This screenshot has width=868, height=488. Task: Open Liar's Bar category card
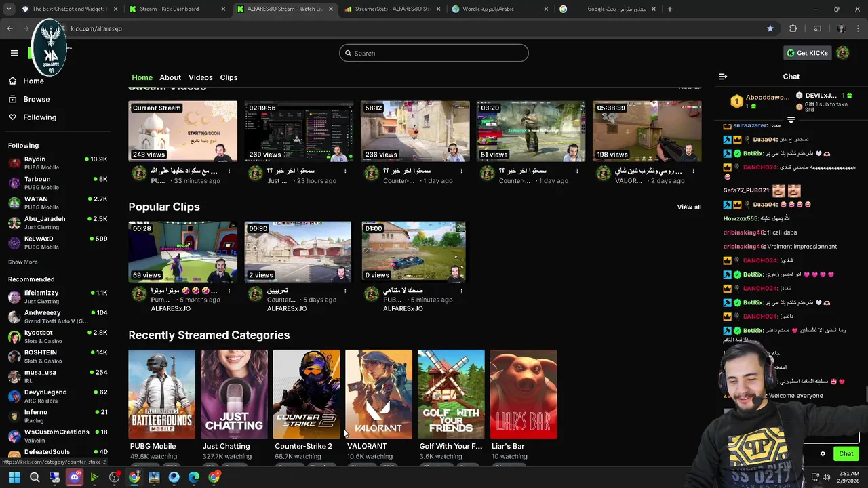tap(524, 394)
